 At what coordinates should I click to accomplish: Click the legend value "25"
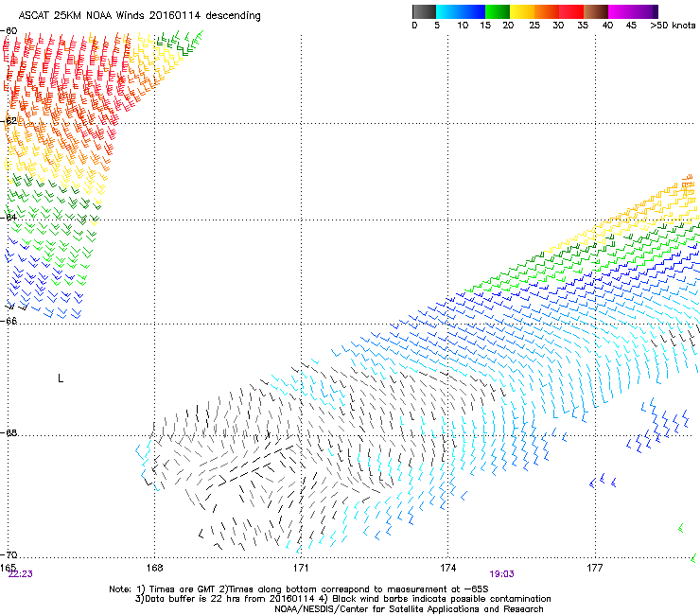coord(534,26)
